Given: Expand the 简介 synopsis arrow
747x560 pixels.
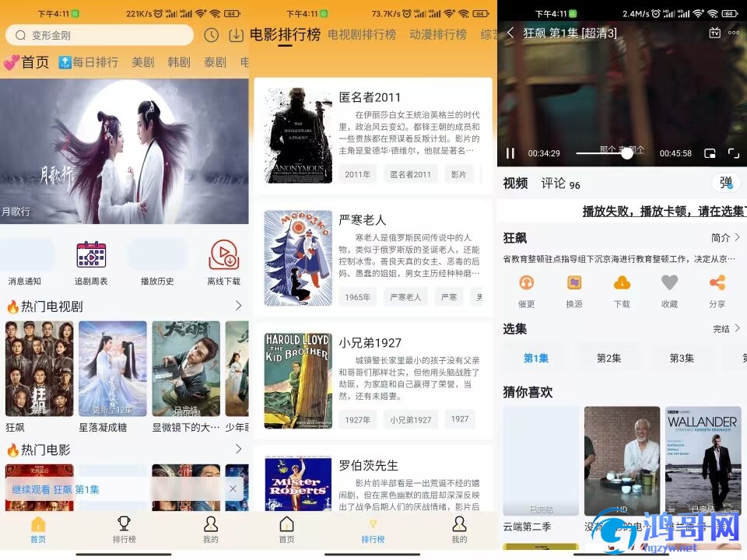Looking at the screenshot, I should pyautogui.click(x=737, y=237).
